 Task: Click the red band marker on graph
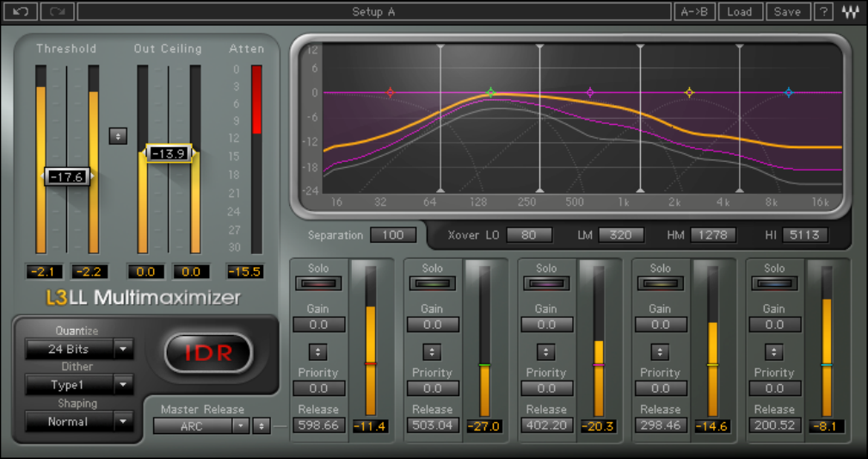click(390, 92)
